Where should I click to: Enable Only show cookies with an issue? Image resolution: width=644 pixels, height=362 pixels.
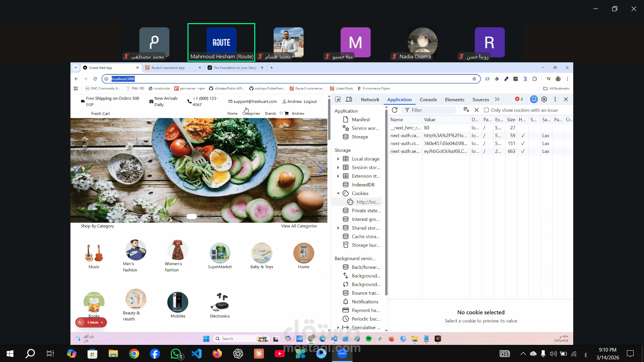tap(486, 110)
